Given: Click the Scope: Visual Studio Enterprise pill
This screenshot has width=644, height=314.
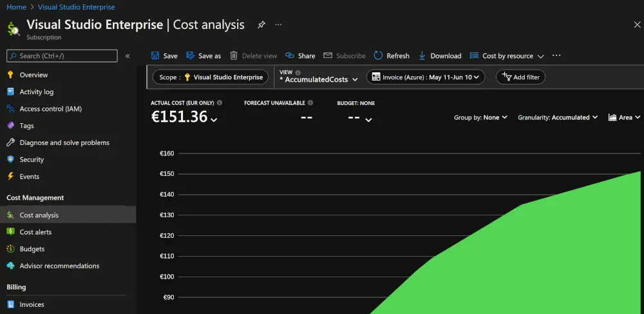Looking at the screenshot, I should [x=211, y=77].
